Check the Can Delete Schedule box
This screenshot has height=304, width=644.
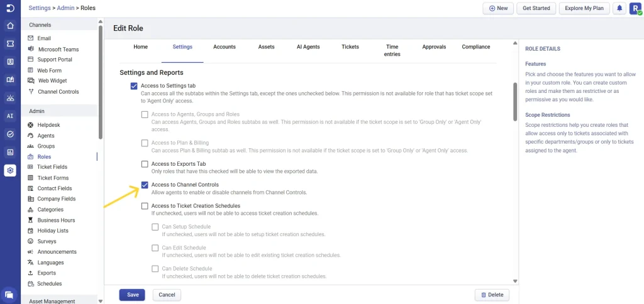click(x=155, y=269)
